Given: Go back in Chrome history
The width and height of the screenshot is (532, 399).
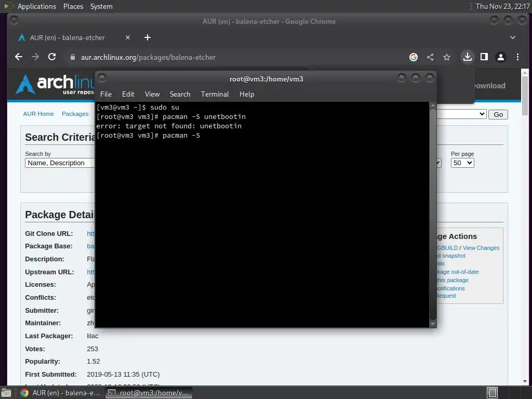Looking at the screenshot, I should (x=19, y=57).
